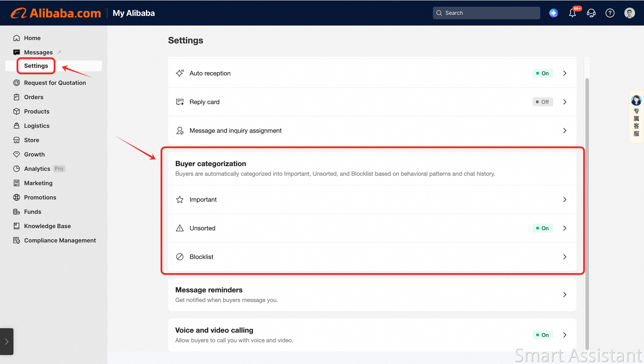Click the Messages external link arrow
The image size is (644, 364).
pos(59,52)
